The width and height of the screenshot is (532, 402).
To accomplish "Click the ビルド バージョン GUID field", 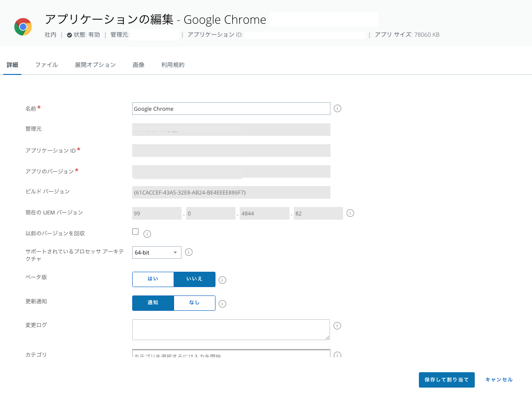I will tap(231, 192).
